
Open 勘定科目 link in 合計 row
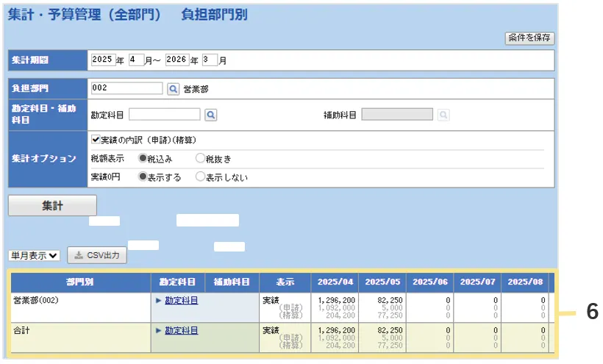[181, 331]
